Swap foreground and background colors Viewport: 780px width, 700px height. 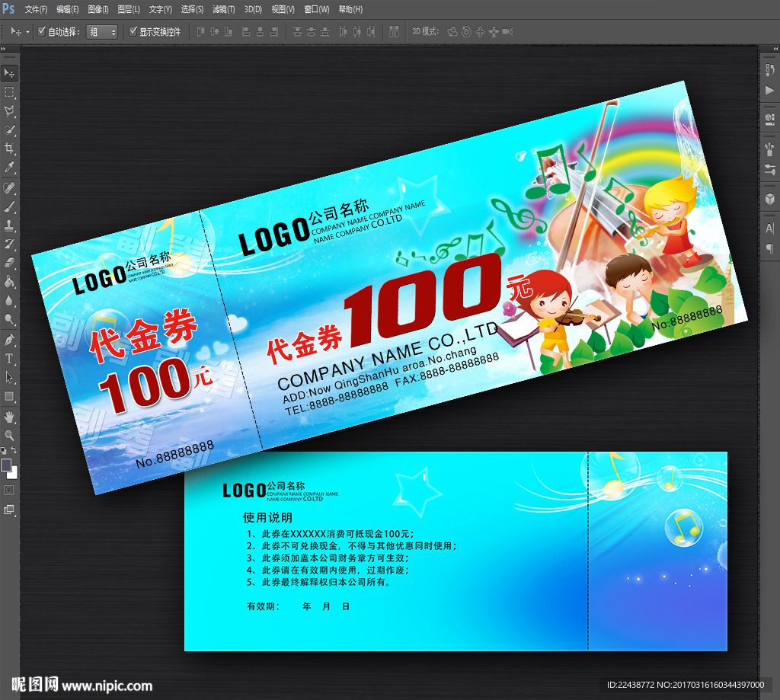pos(14,450)
